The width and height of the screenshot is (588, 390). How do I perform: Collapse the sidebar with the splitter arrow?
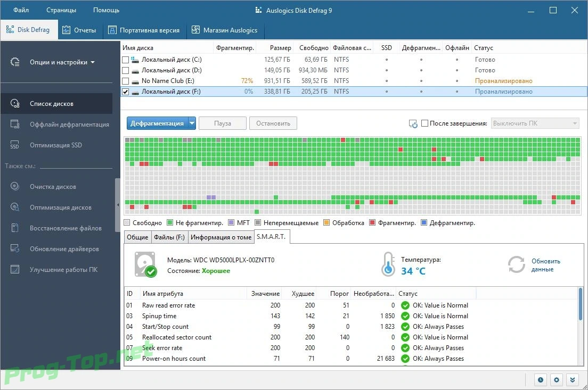(x=118, y=205)
